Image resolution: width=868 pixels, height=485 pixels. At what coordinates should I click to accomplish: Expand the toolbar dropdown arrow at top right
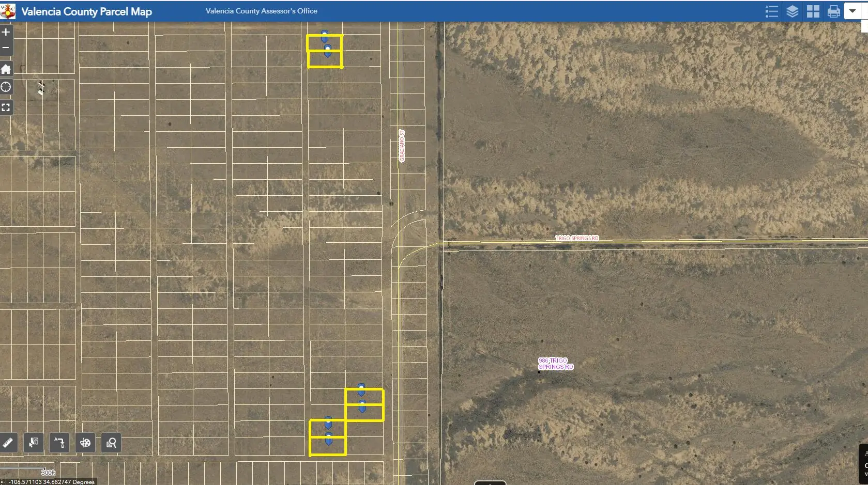click(853, 11)
